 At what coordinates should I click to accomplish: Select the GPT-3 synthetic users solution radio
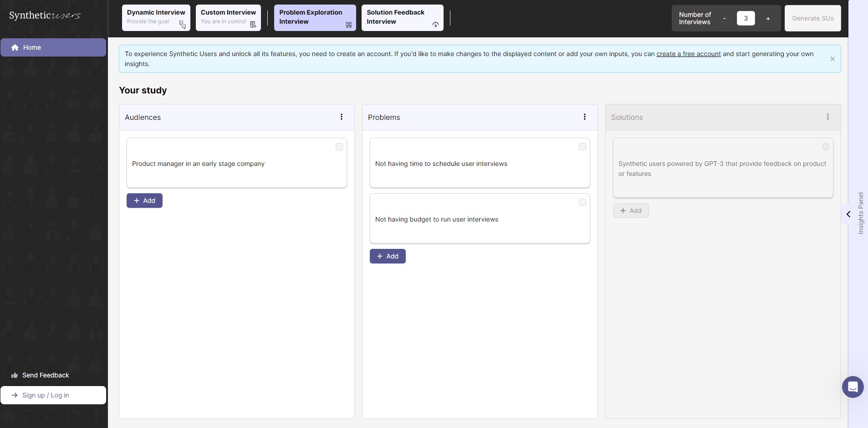(x=825, y=147)
